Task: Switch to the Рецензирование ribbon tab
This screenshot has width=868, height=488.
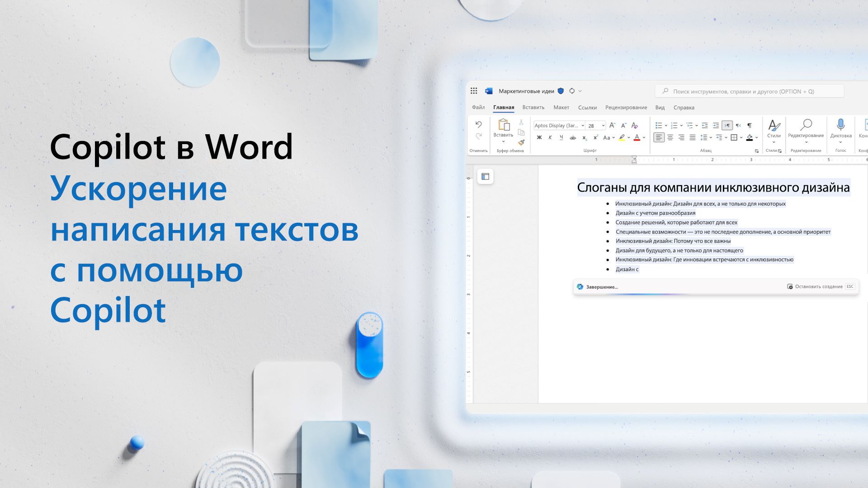Action: coord(626,108)
